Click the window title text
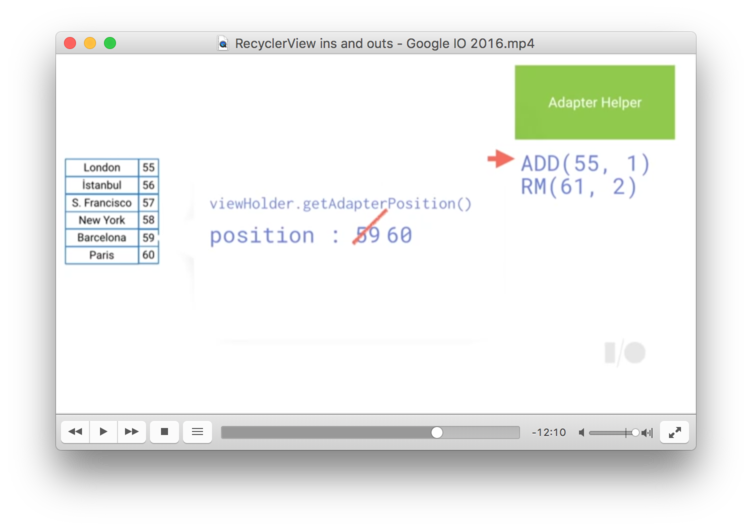This screenshot has width=752, height=530. tap(384, 44)
